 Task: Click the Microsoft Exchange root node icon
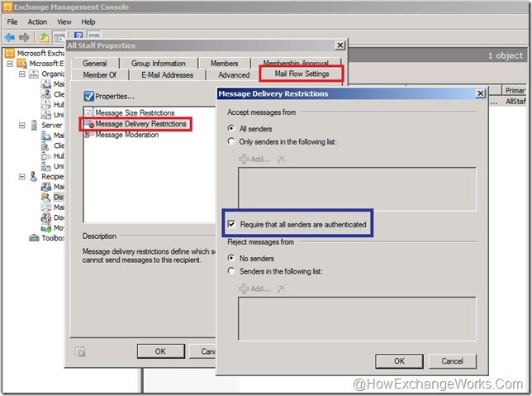pyautogui.click(x=10, y=53)
